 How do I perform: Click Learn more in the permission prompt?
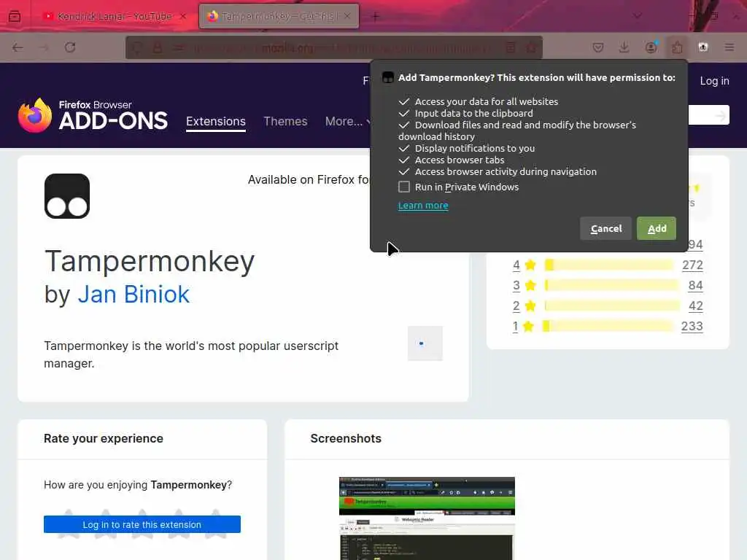tap(423, 205)
